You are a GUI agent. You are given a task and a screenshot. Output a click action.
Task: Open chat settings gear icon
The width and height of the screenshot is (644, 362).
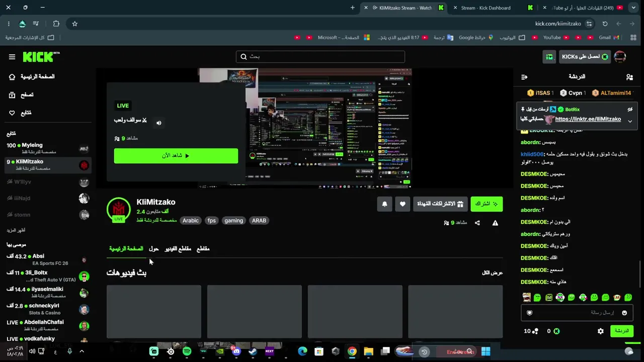click(x=601, y=331)
